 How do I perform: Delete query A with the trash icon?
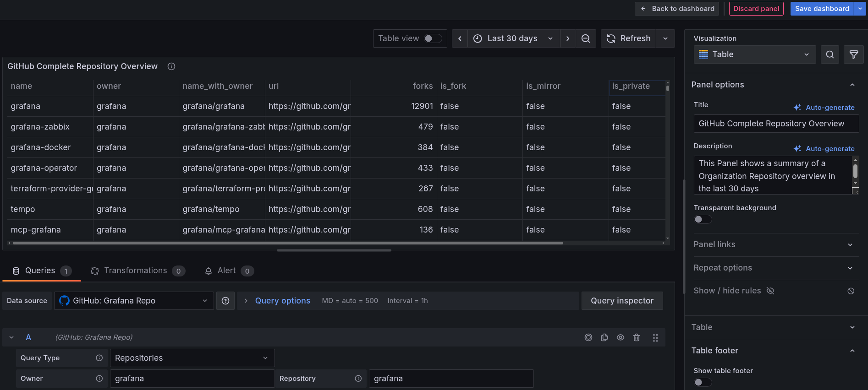pyautogui.click(x=637, y=337)
